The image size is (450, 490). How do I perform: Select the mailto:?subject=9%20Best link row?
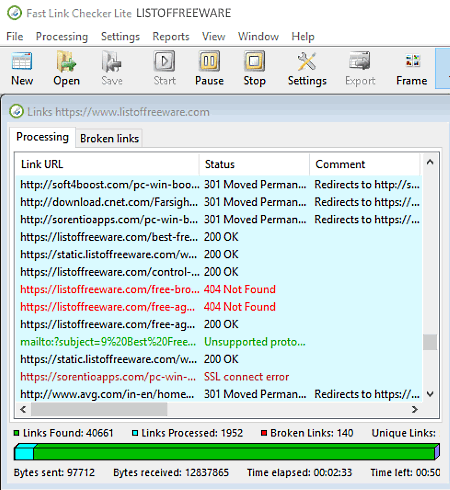(x=219, y=342)
